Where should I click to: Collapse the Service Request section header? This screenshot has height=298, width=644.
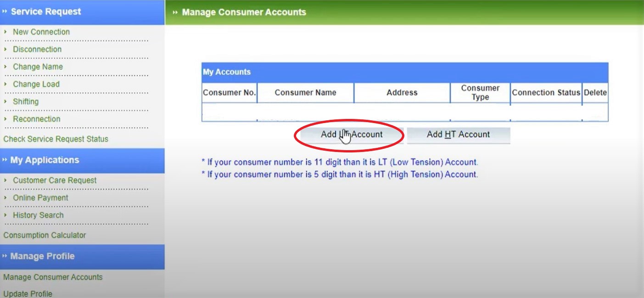click(x=46, y=12)
